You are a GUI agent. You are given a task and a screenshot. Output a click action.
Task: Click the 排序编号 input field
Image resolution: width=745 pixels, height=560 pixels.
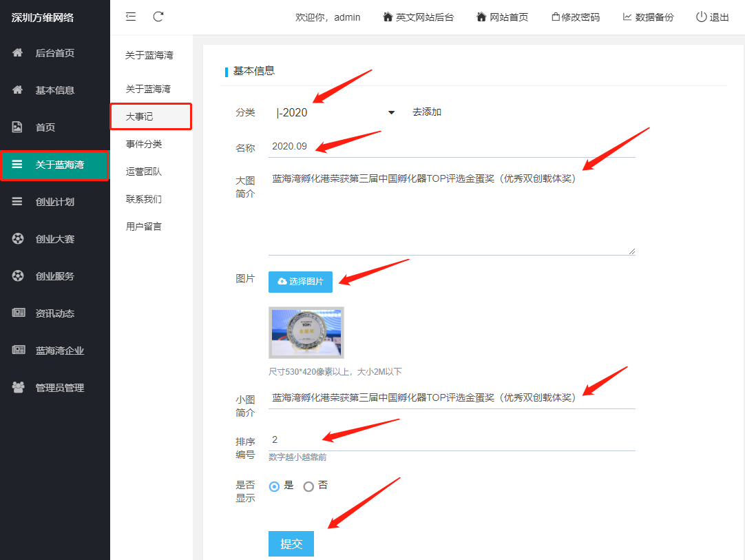(x=451, y=440)
